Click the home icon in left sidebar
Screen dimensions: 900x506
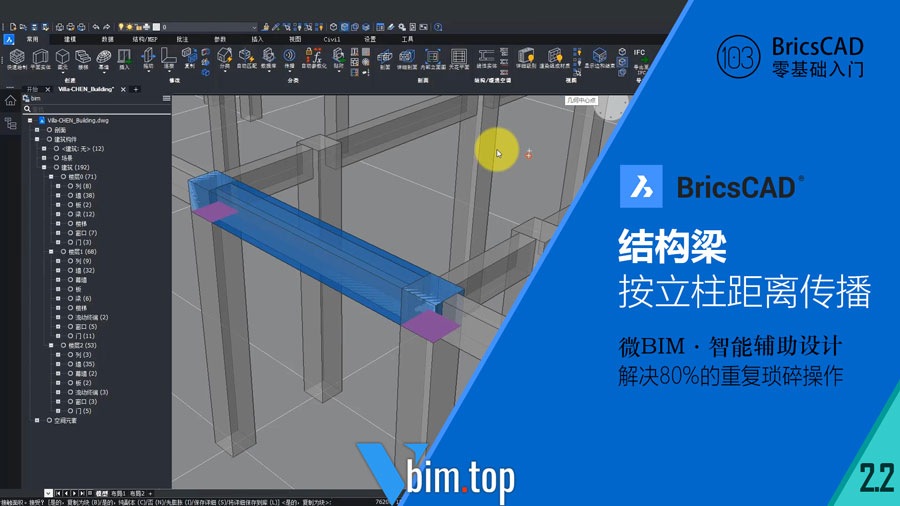click(x=10, y=100)
